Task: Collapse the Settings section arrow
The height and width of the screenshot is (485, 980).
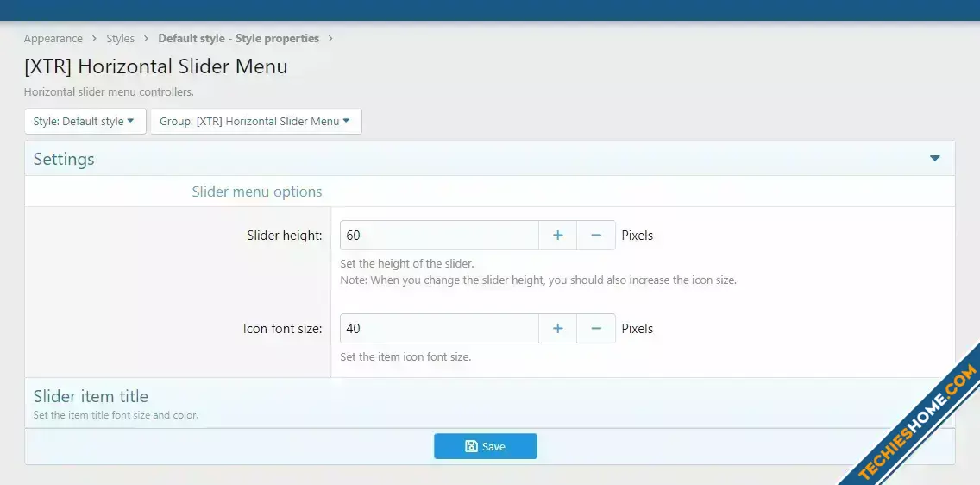Action: 934,159
